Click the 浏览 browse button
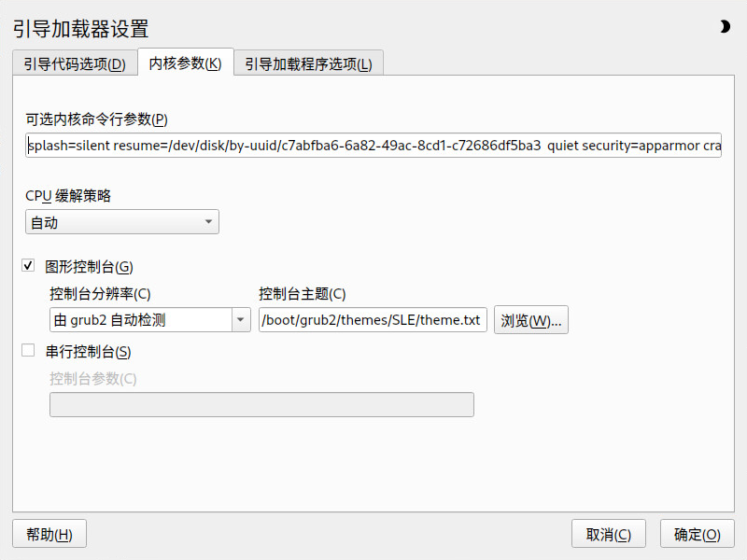The height and width of the screenshot is (560, 747). (531, 320)
